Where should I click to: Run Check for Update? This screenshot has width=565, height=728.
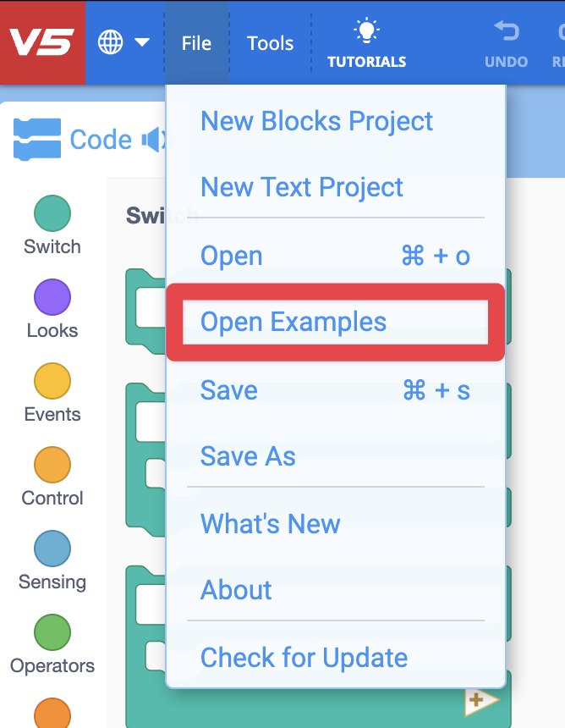[x=303, y=657]
